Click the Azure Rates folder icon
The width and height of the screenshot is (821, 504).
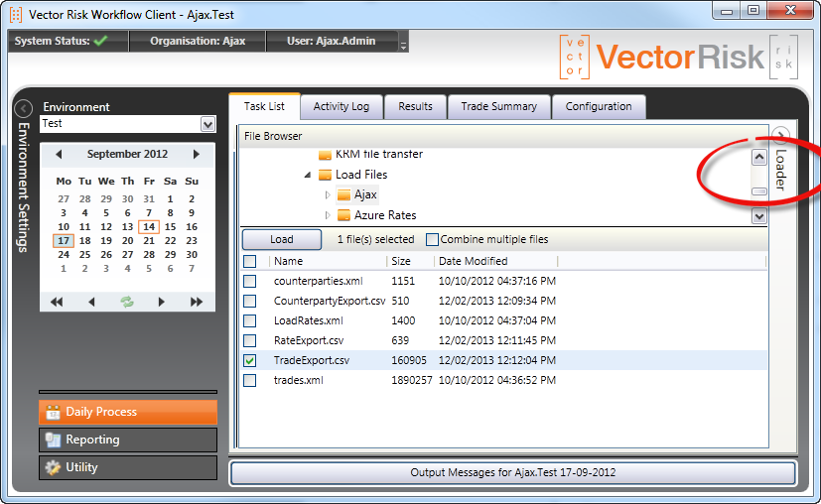[x=344, y=215]
